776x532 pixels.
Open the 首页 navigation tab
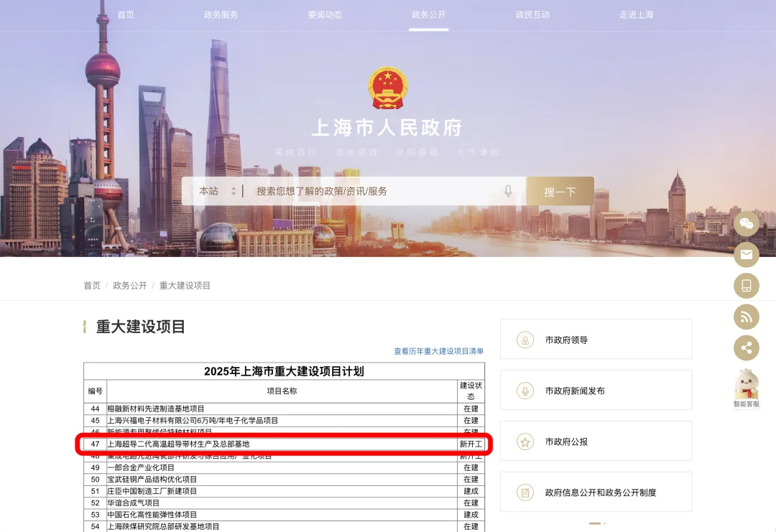click(x=126, y=14)
